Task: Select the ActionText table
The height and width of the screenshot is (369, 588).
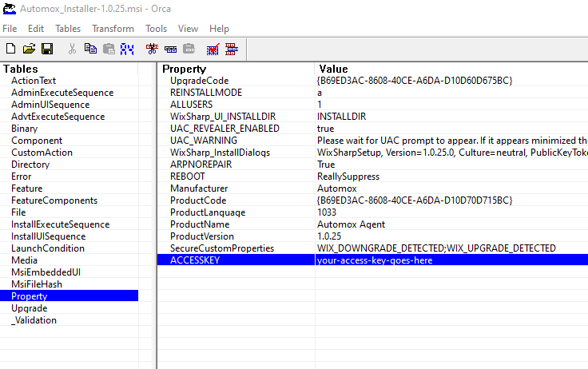Action: 34,81
